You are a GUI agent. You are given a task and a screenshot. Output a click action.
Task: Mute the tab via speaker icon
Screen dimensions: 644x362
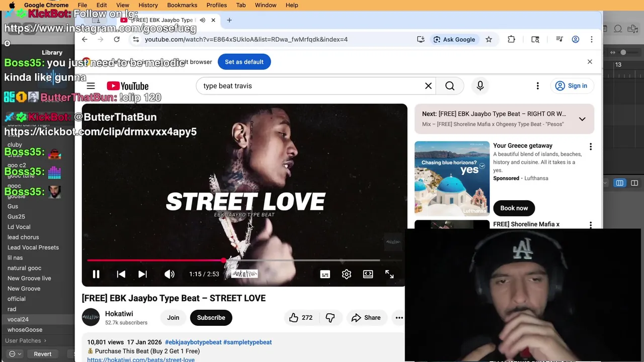[202, 20]
